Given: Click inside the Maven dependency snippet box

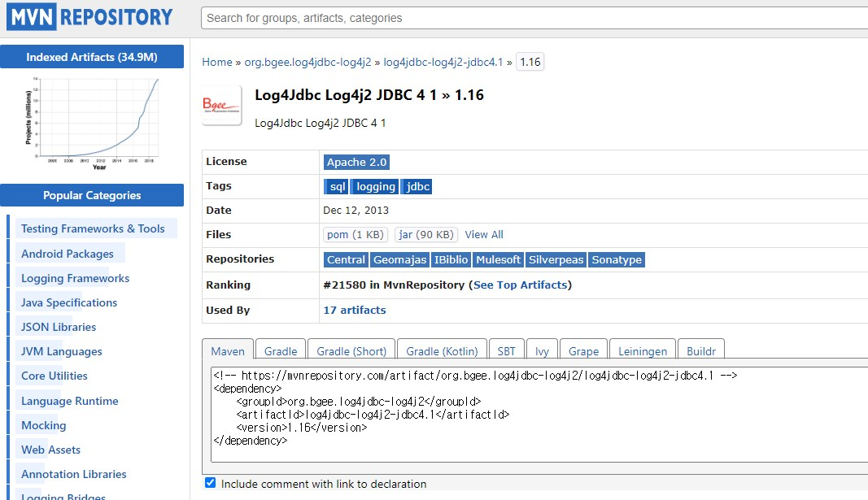Looking at the screenshot, I should 539,415.
